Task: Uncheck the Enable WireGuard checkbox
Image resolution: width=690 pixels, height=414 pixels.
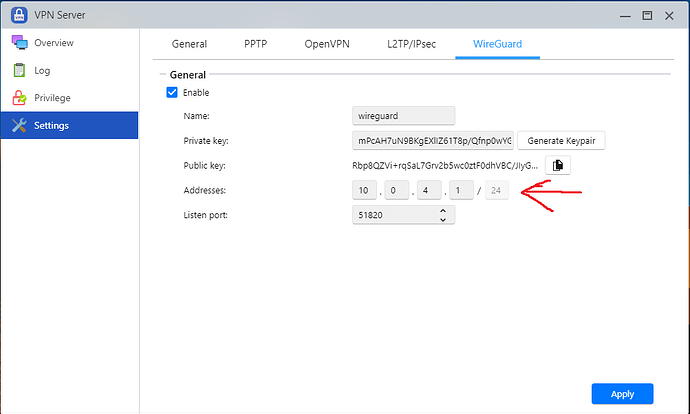Action: point(173,93)
